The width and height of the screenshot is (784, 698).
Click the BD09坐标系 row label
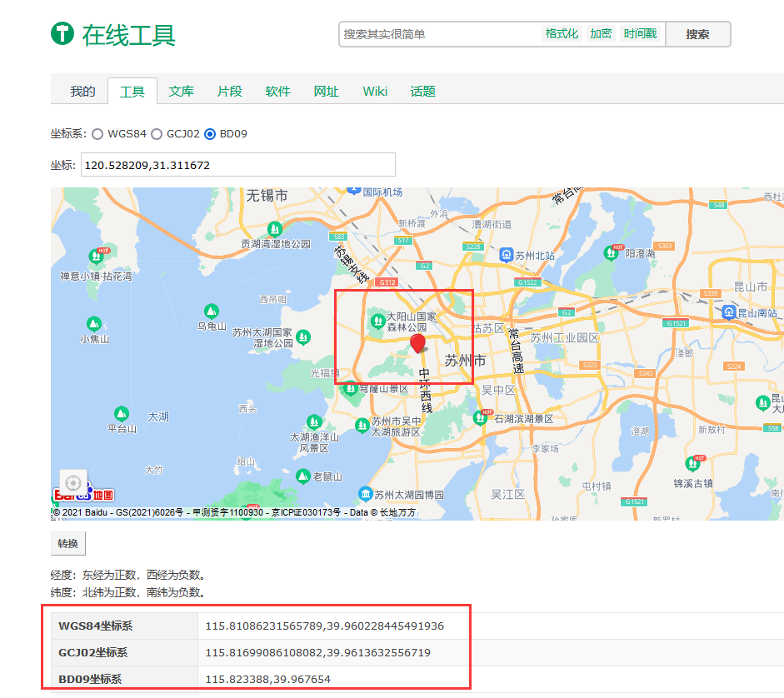coord(90,679)
